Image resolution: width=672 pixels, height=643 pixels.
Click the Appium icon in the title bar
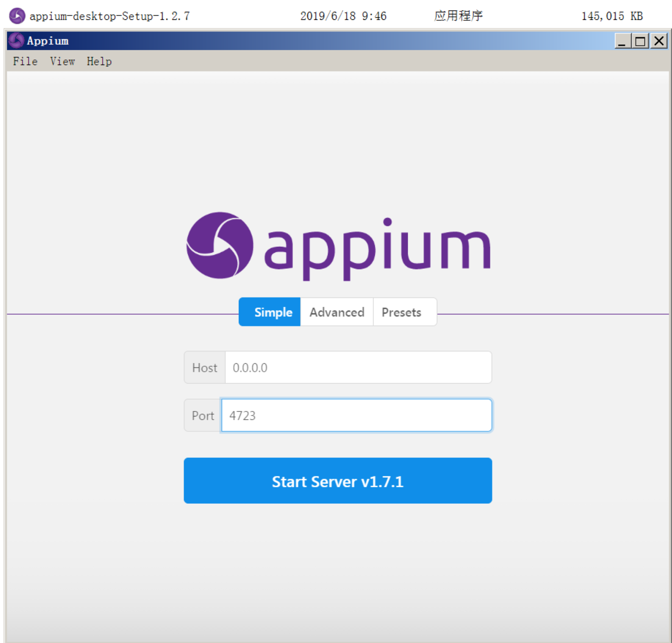click(16, 41)
